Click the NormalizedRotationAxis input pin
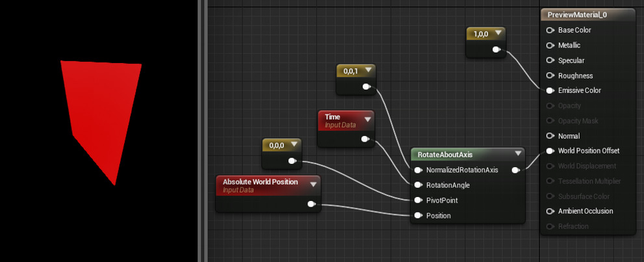644x262 pixels. (x=418, y=170)
